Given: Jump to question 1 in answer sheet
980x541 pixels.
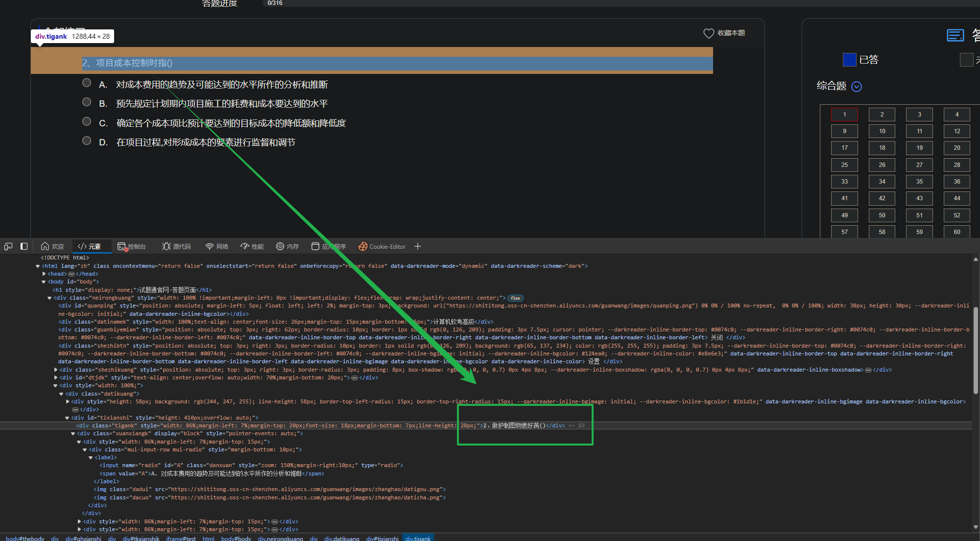Looking at the screenshot, I should click(844, 115).
